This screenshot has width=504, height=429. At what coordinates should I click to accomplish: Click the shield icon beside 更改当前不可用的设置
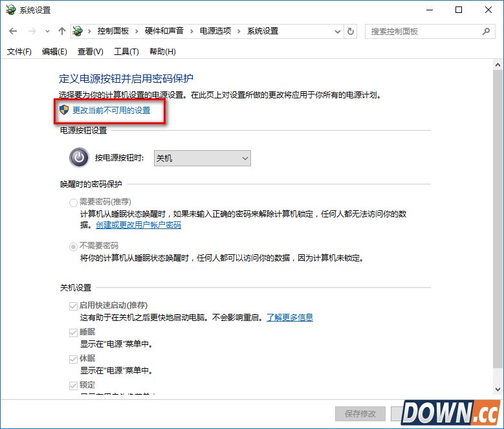pos(64,110)
